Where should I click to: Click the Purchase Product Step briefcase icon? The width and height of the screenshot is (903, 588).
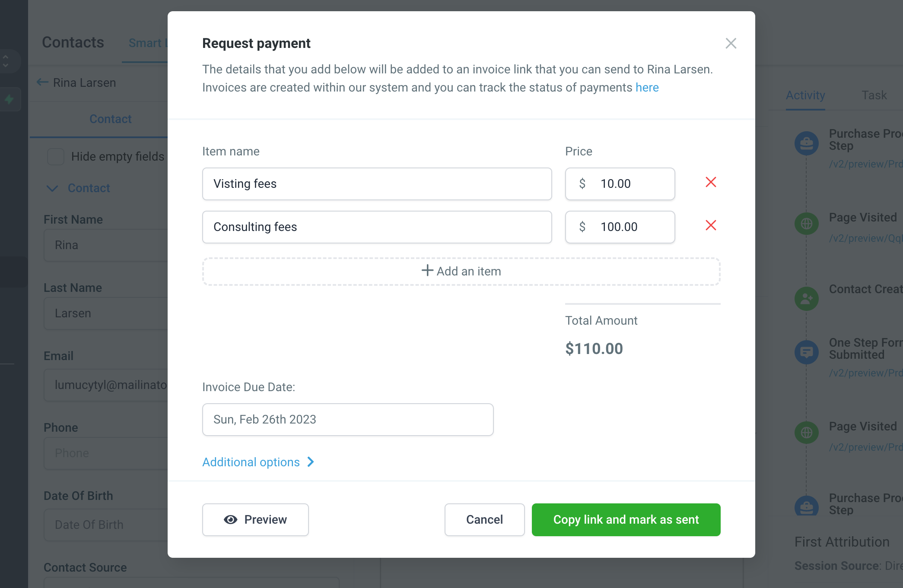point(806,143)
